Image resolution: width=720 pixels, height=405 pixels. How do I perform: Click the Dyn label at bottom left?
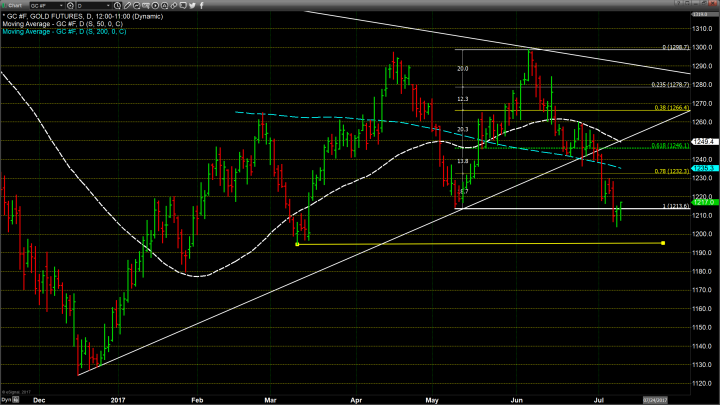pos(6,400)
